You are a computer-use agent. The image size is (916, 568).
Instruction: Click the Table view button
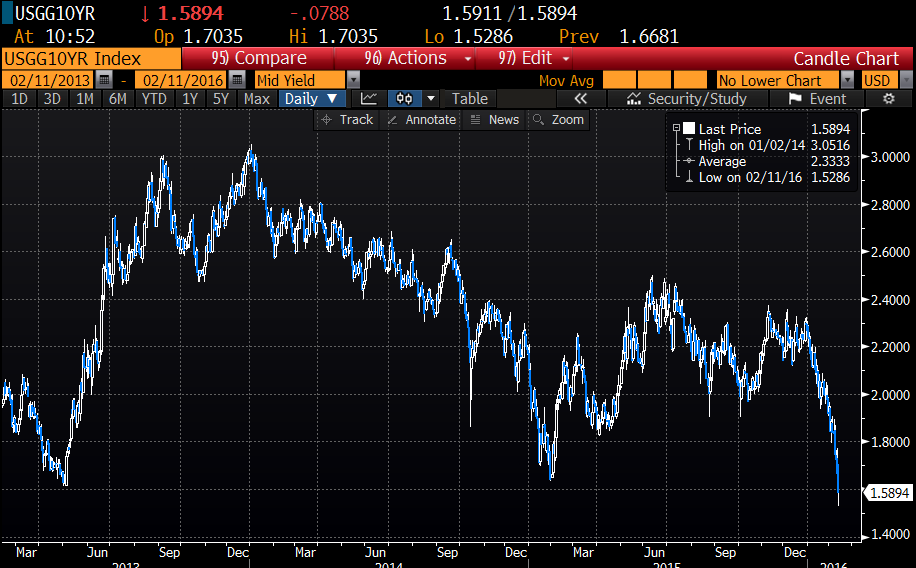(x=469, y=98)
